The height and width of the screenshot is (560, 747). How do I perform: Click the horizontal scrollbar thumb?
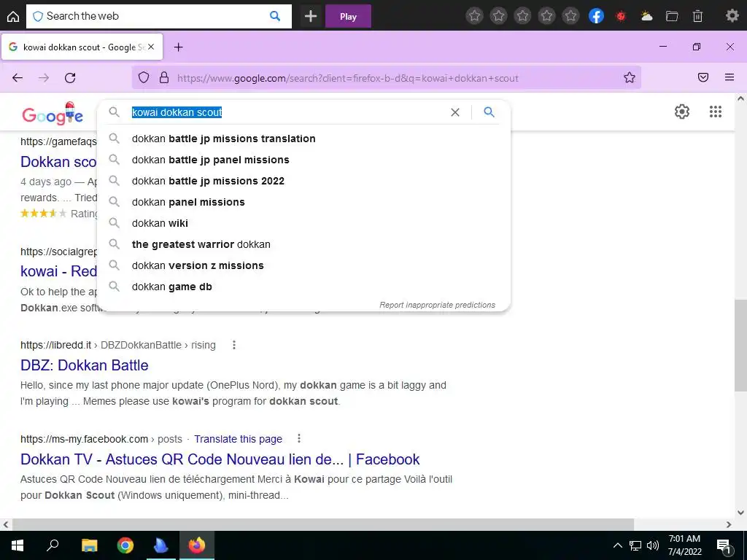click(x=323, y=524)
